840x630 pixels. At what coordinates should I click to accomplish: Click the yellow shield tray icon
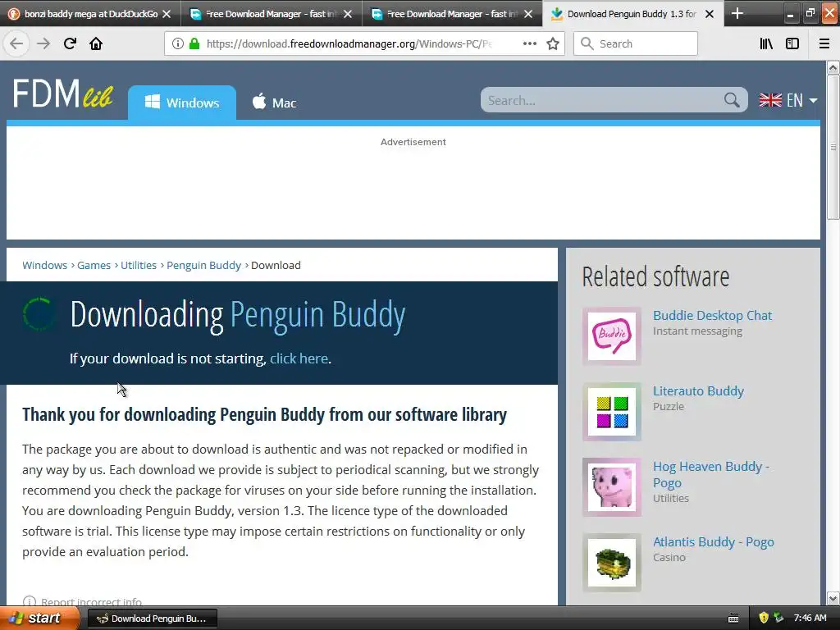coord(764,618)
